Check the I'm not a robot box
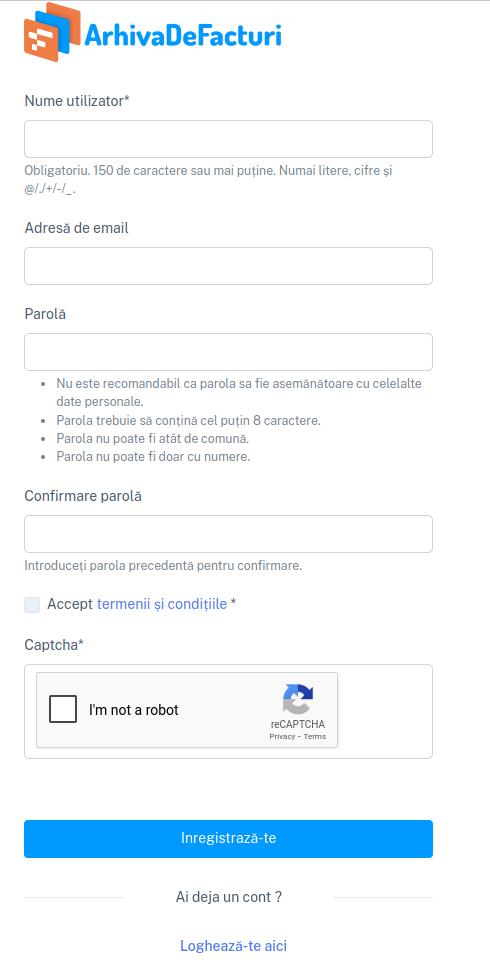Viewport: 490px width, 963px height. [63, 709]
